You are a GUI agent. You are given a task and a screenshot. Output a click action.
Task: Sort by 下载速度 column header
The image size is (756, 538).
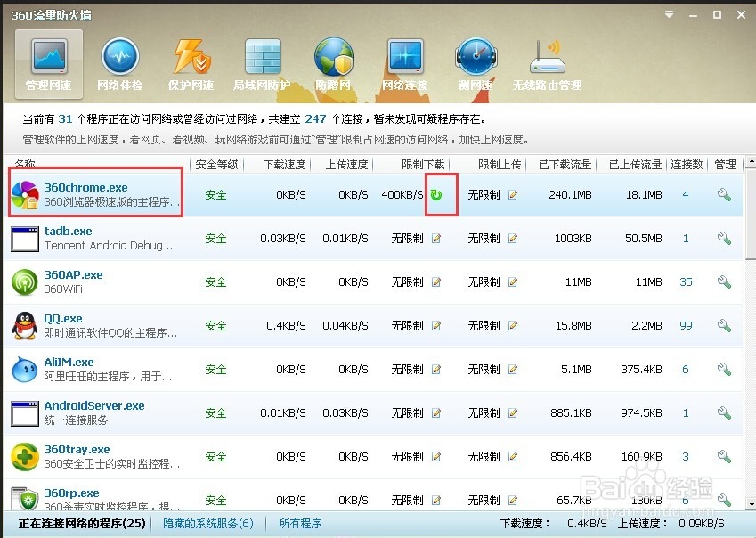coord(284,165)
